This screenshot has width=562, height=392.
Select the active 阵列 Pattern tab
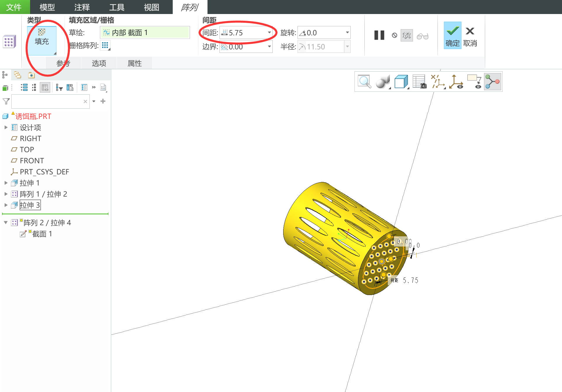pos(190,7)
